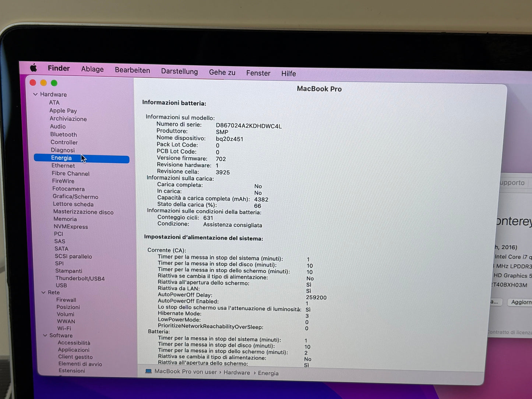The width and height of the screenshot is (532, 399).
Task: Show Lettore scheda information
Action: coord(73,204)
